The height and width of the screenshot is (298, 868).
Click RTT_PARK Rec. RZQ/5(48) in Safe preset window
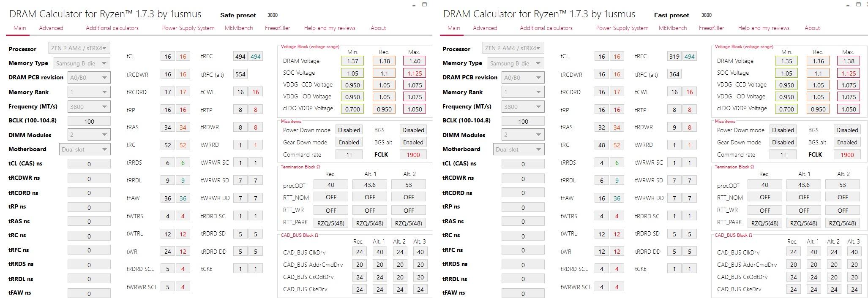[x=331, y=223]
